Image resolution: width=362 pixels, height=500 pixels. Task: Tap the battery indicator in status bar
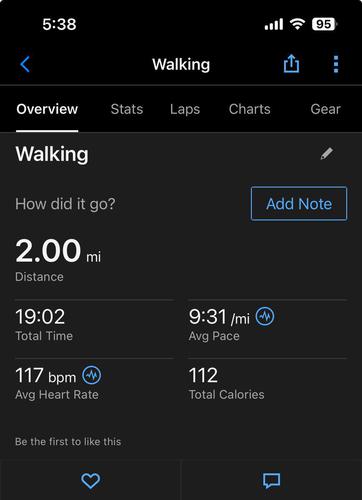point(324,24)
